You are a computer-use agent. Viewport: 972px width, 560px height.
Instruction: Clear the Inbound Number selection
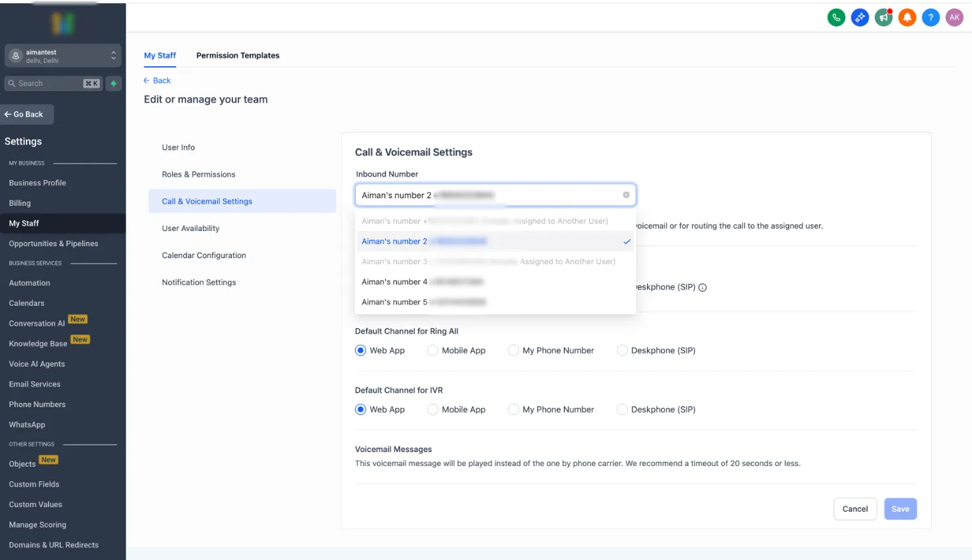click(x=626, y=195)
